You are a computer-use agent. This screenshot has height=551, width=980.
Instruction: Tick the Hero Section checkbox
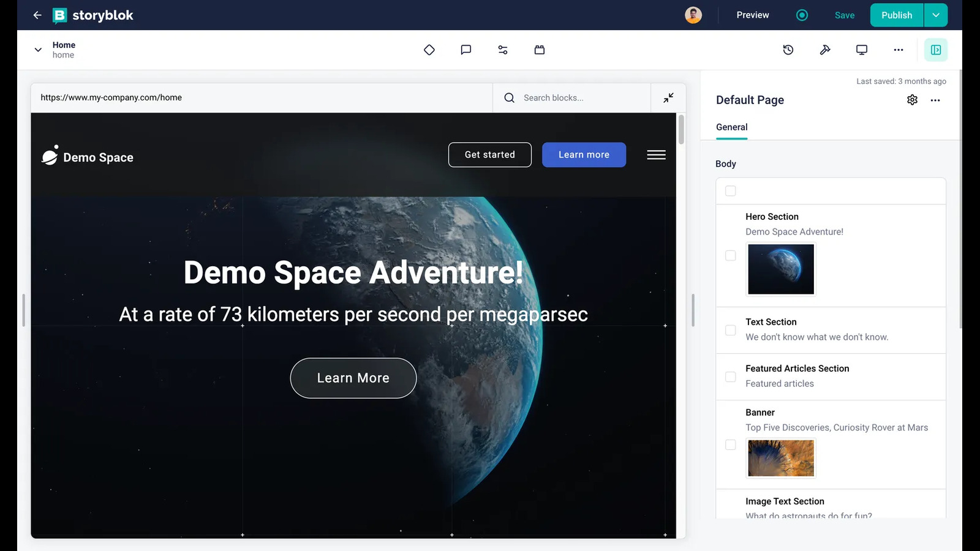731,255
